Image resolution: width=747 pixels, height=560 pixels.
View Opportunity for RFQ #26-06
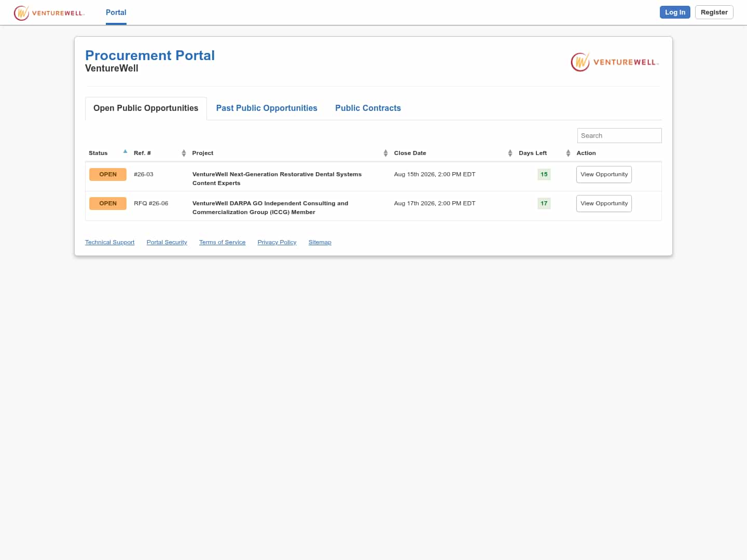click(604, 204)
